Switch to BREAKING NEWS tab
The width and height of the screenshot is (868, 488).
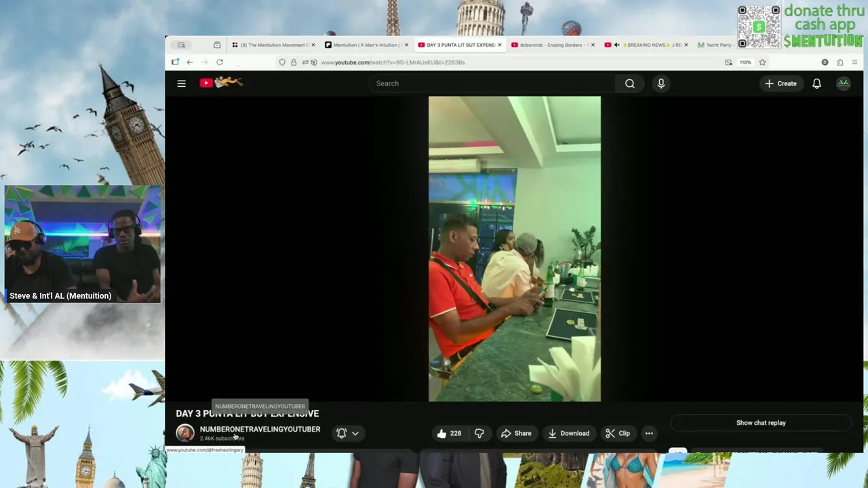click(x=645, y=45)
